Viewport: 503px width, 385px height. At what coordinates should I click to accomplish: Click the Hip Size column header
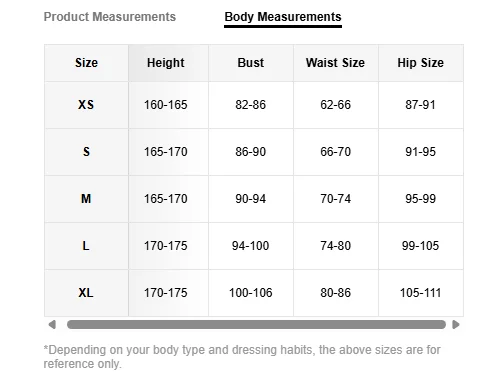[421, 63]
